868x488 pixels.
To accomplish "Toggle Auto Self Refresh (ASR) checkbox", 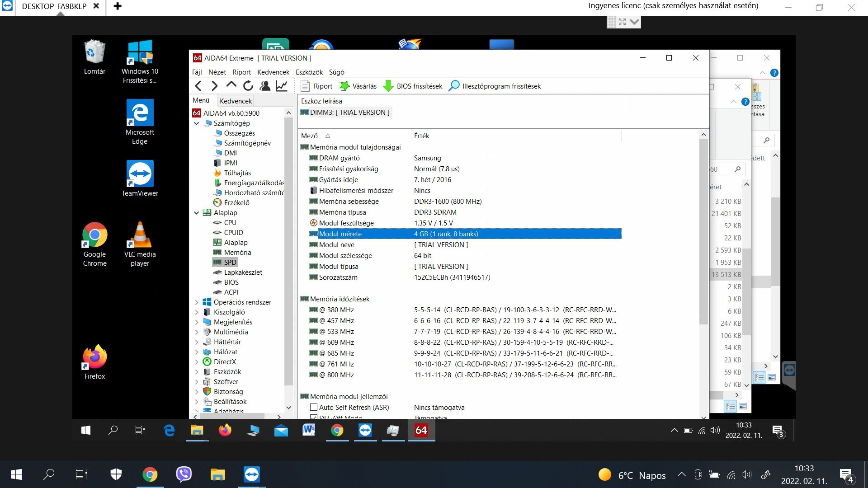I will coord(314,407).
